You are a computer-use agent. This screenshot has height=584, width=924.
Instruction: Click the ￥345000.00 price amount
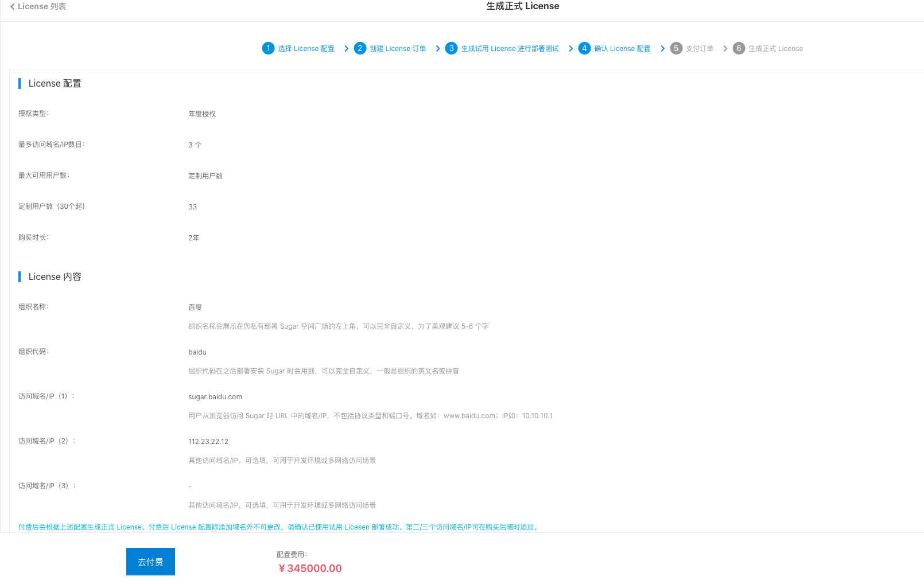coord(310,569)
